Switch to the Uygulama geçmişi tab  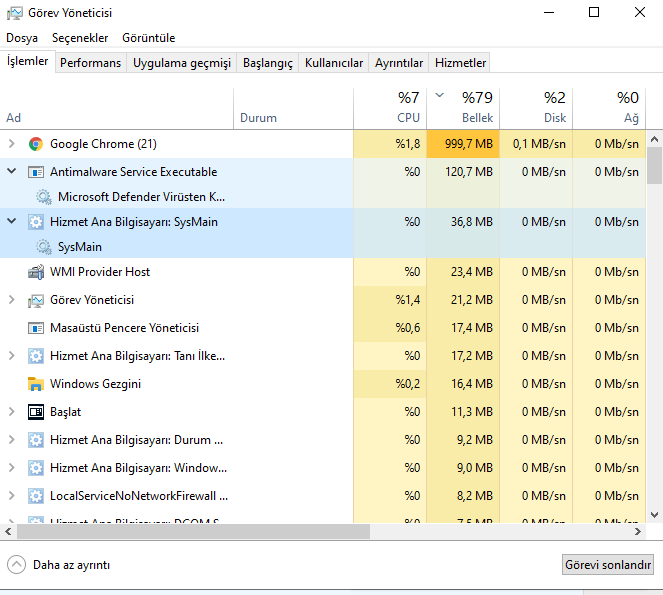point(182,63)
